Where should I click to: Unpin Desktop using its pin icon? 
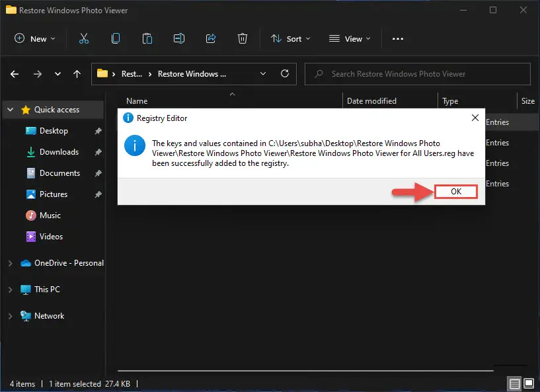98,131
